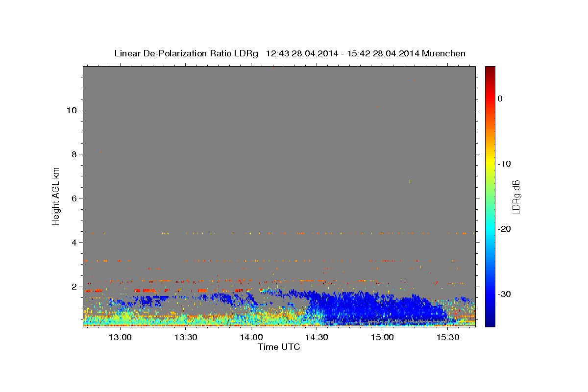
Task: Click the colorbar value -30
Action: click(504, 294)
